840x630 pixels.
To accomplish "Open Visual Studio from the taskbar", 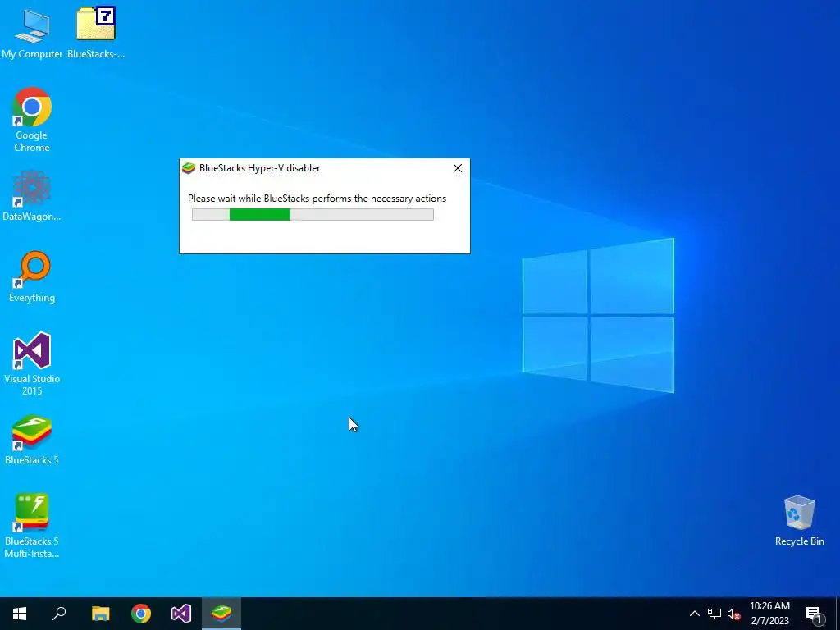I will (181, 614).
